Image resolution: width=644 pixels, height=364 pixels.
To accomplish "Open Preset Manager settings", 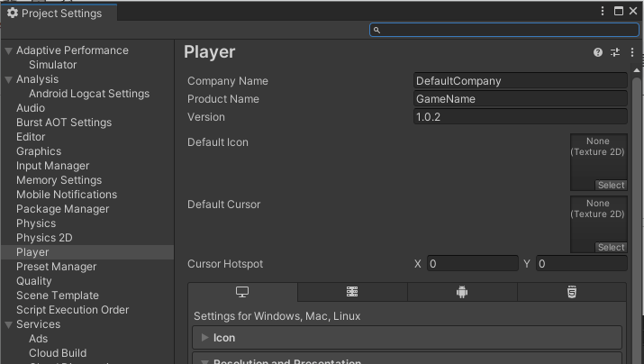I will (x=56, y=267).
